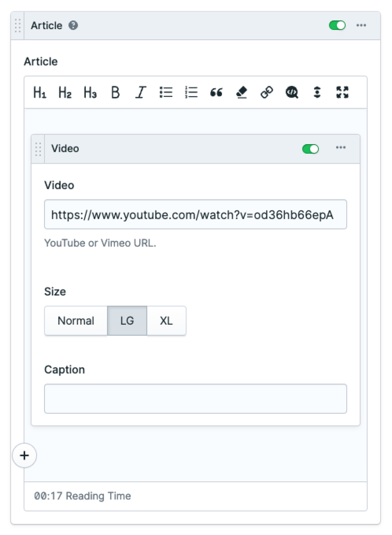Viewport: 392px width, 535px height.
Task: Disable the Video block toggle
Action: pos(310,148)
